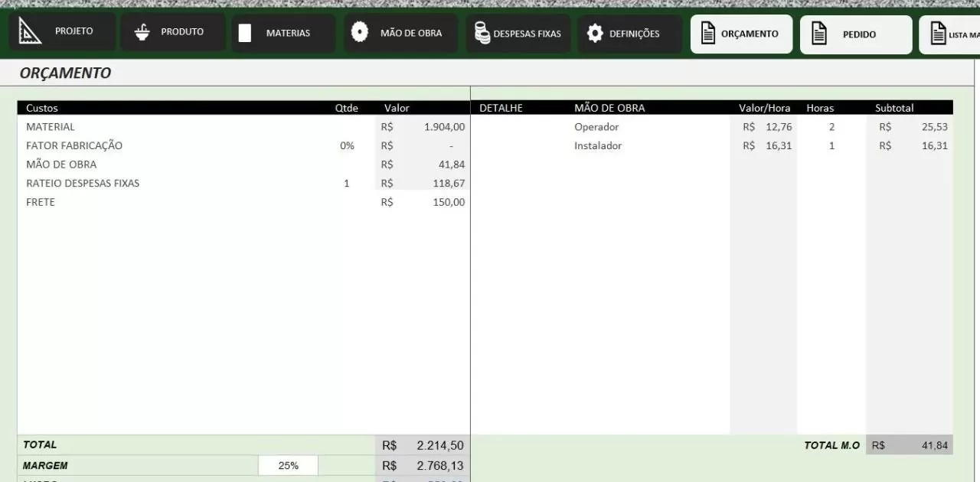Open Despesas Fixas via the coins icon

482,33
